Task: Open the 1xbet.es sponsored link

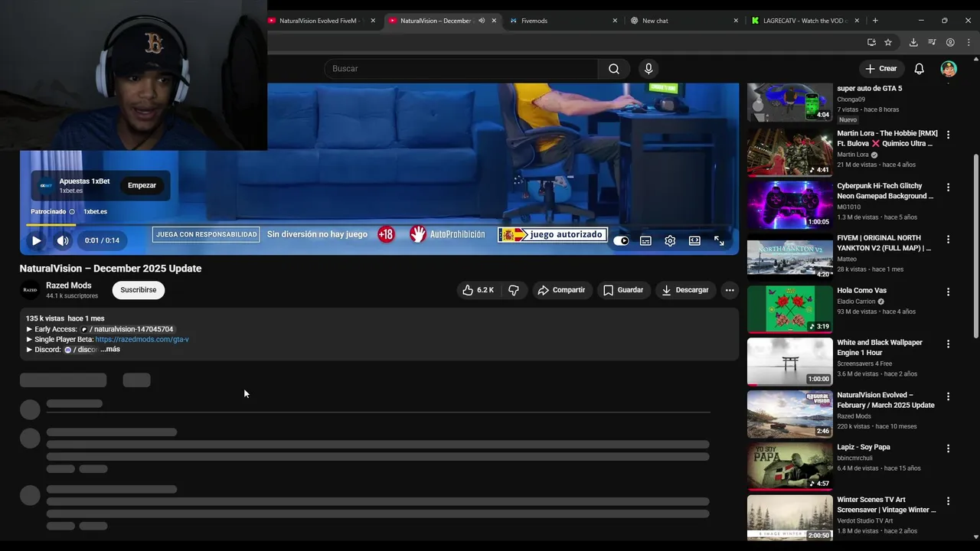Action: tap(95, 211)
